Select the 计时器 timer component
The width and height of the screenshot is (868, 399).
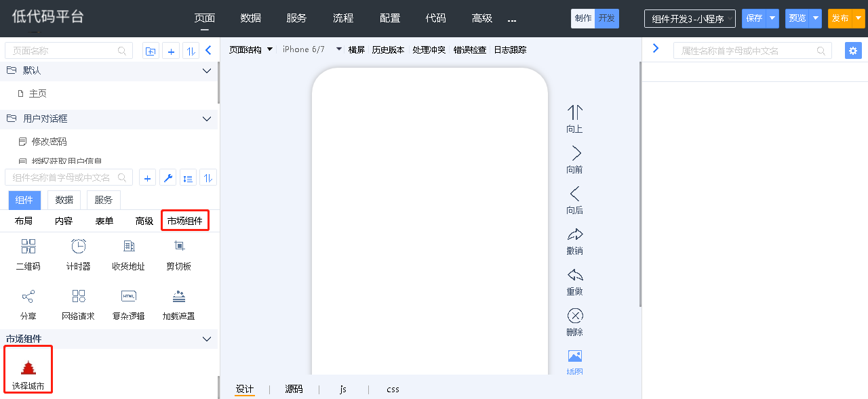click(x=78, y=247)
